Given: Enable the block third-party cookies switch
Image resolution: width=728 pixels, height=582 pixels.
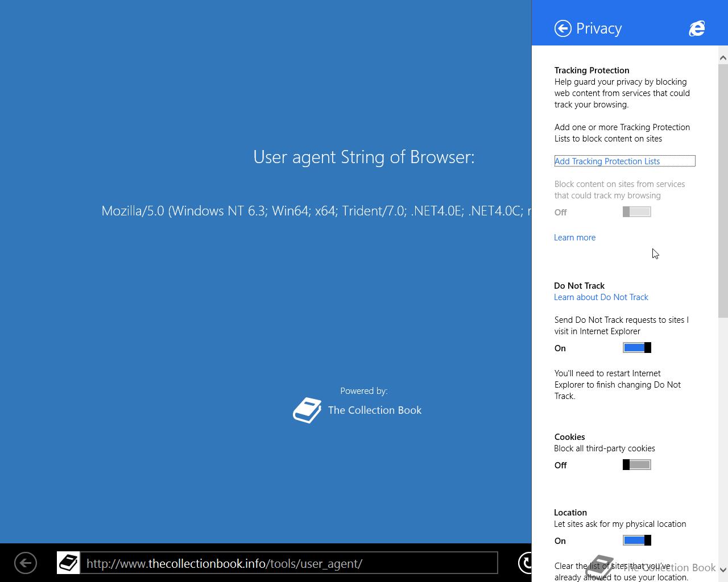Looking at the screenshot, I should click(637, 465).
